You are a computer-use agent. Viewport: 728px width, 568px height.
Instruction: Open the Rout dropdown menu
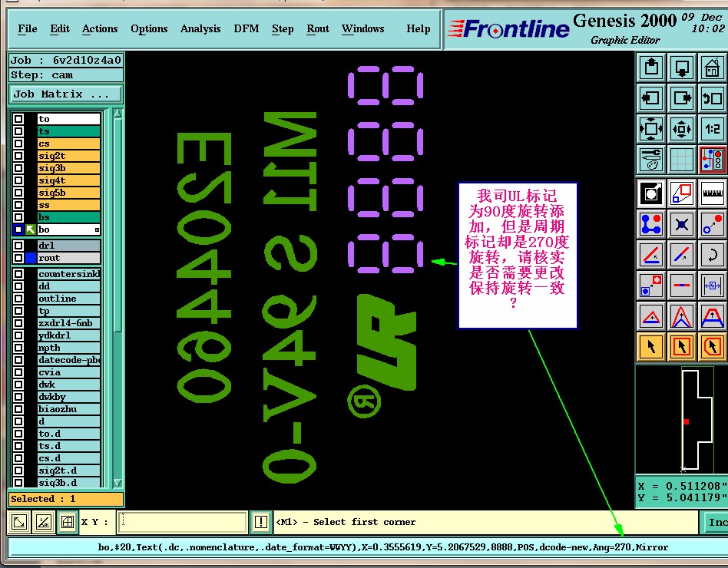pyautogui.click(x=318, y=28)
